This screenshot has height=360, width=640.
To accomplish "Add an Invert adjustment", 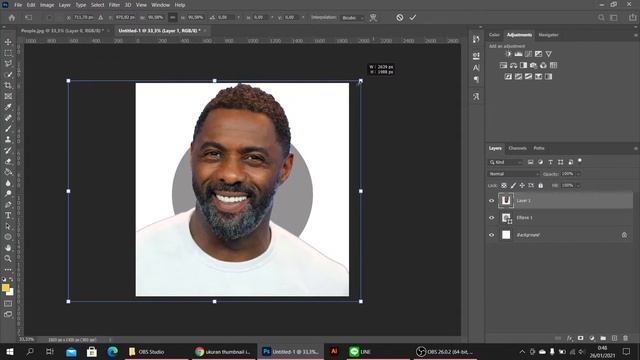I will tap(508, 76).
